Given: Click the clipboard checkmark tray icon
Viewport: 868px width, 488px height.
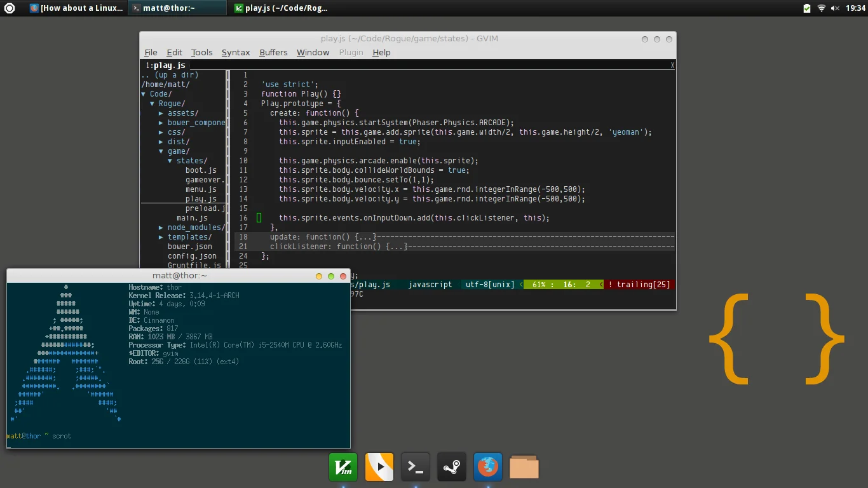Looking at the screenshot, I should (x=807, y=8).
